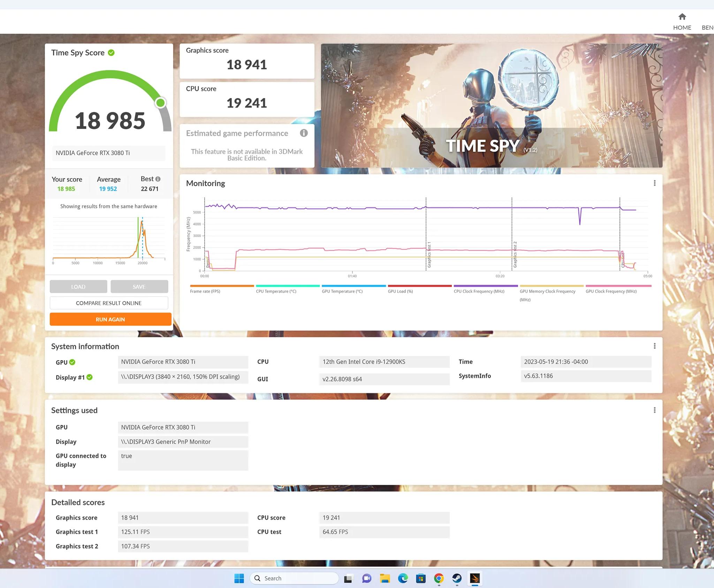Image resolution: width=714 pixels, height=588 pixels.
Task: Click Best score 22 671 value
Action: [x=150, y=189]
